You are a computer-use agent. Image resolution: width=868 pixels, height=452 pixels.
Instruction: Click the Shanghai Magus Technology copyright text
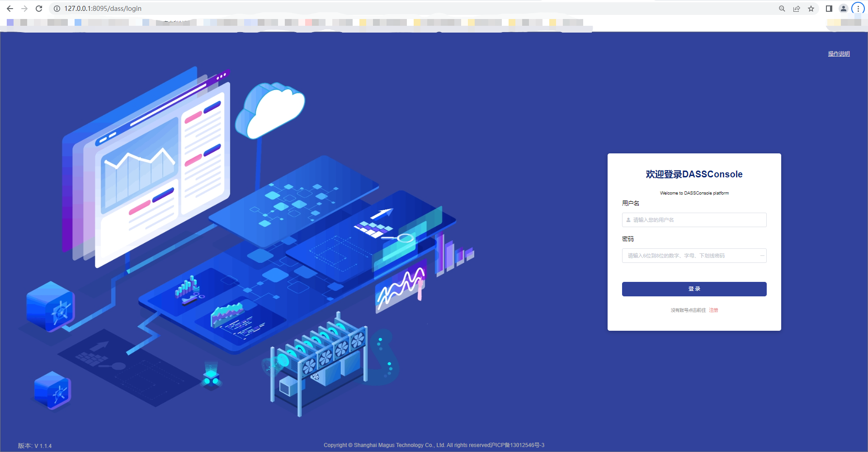[434, 445]
